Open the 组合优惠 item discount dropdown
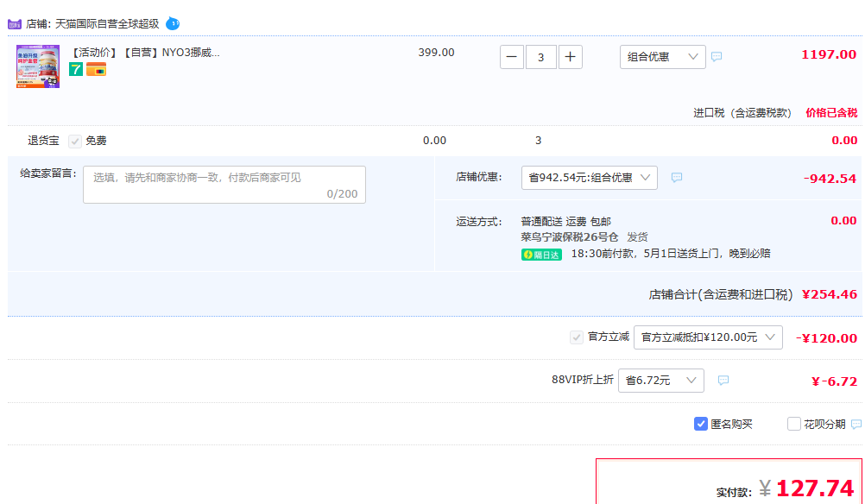 click(x=662, y=57)
